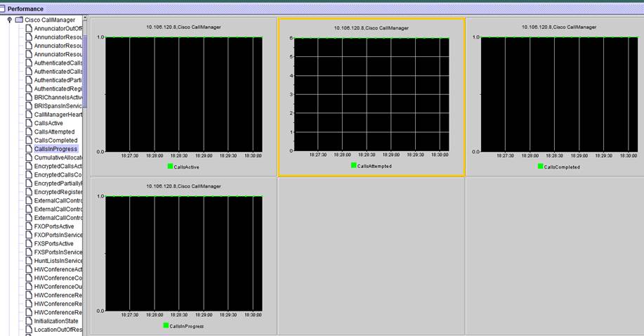The height and width of the screenshot is (336, 644).
Task: Click the Cisco CallManager tree label
Action: [50, 20]
